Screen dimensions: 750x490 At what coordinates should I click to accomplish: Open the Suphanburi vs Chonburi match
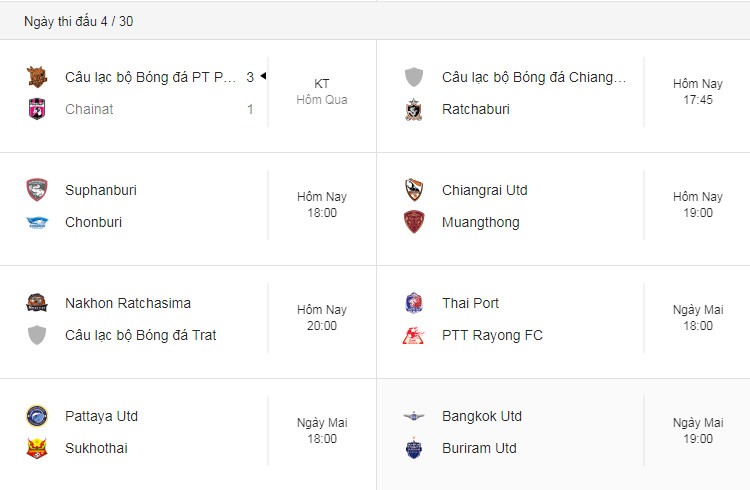tap(188, 209)
